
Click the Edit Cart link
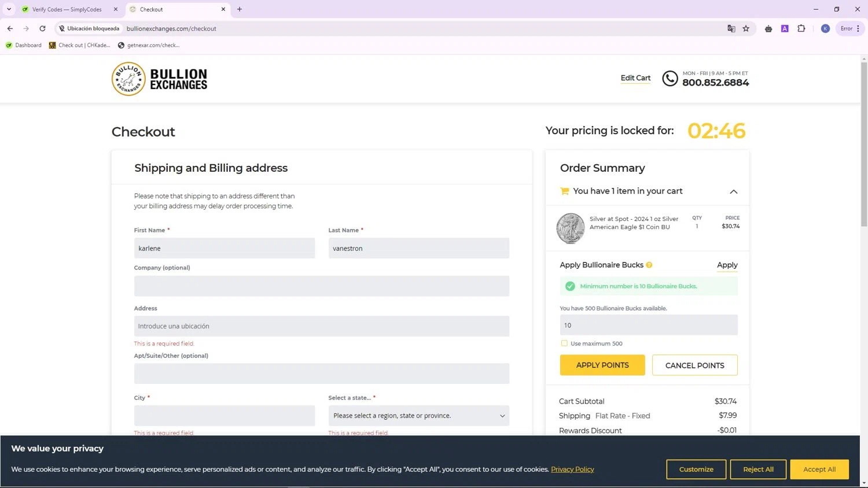635,78
